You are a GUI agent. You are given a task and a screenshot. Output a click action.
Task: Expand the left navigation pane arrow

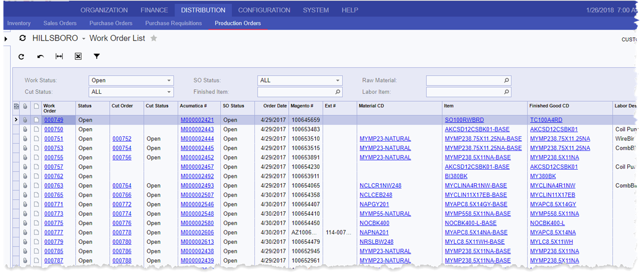[6, 39]
